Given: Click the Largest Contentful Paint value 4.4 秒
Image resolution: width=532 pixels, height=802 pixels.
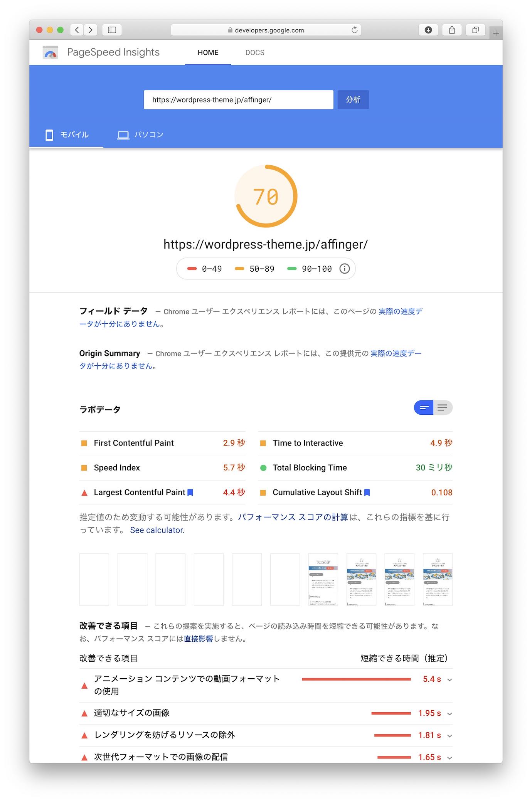Looking at the screenshot, I should pos(234,492).
